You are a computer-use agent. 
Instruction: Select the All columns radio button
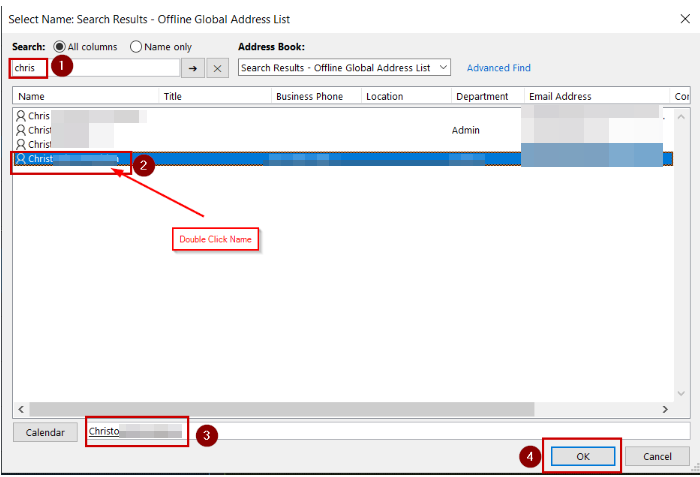(x=60, y=47)
